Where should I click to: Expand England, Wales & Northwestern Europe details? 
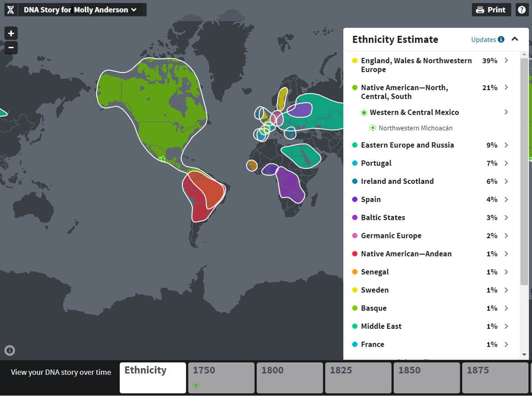pos(506,61)
